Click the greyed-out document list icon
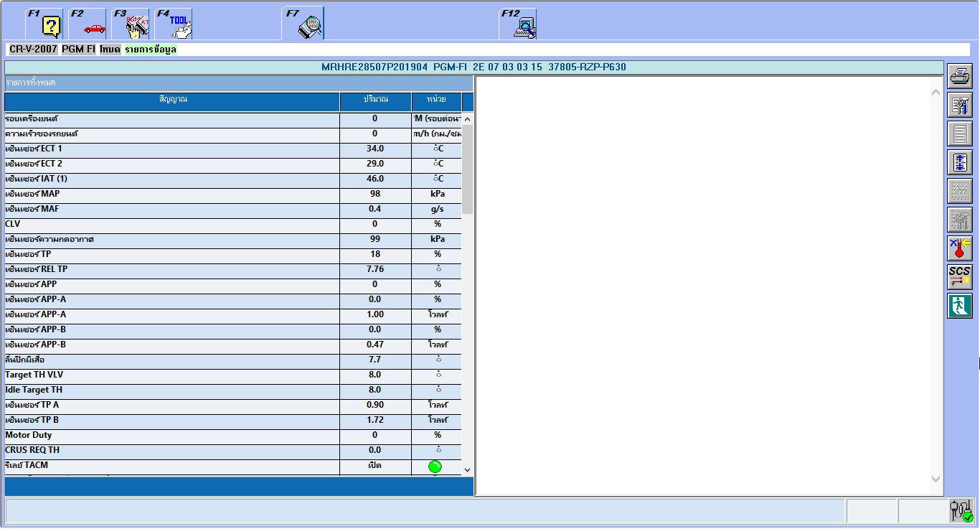Viewport: 980px width, 529px height. tap(960, 134)
